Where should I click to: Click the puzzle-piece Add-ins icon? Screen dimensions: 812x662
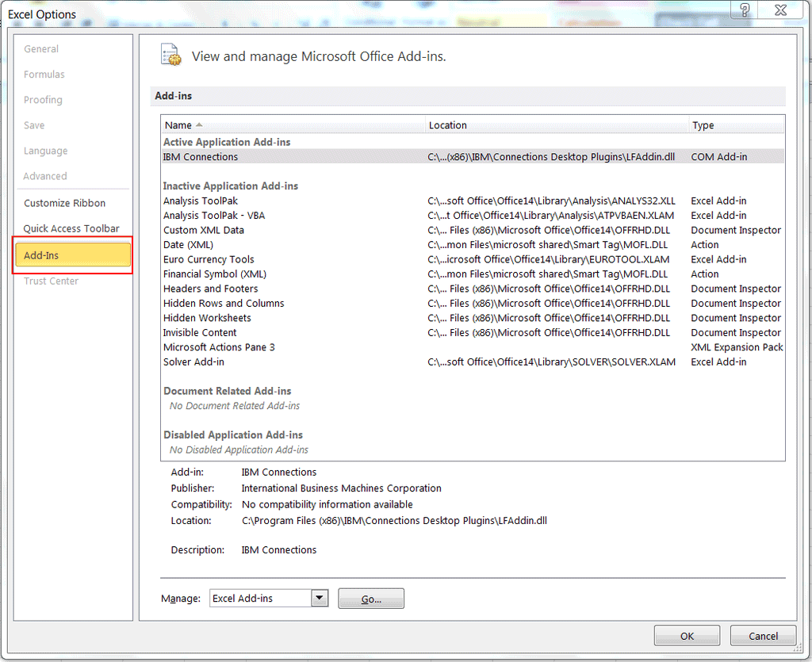tap(170, 55)
